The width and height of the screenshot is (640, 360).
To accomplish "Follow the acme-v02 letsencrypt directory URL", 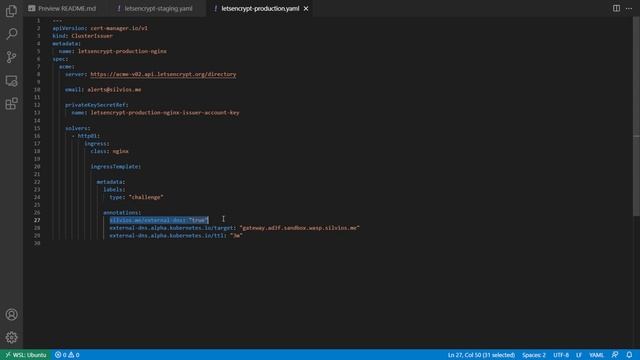I will pyautogui.click(x=163, y=74).
